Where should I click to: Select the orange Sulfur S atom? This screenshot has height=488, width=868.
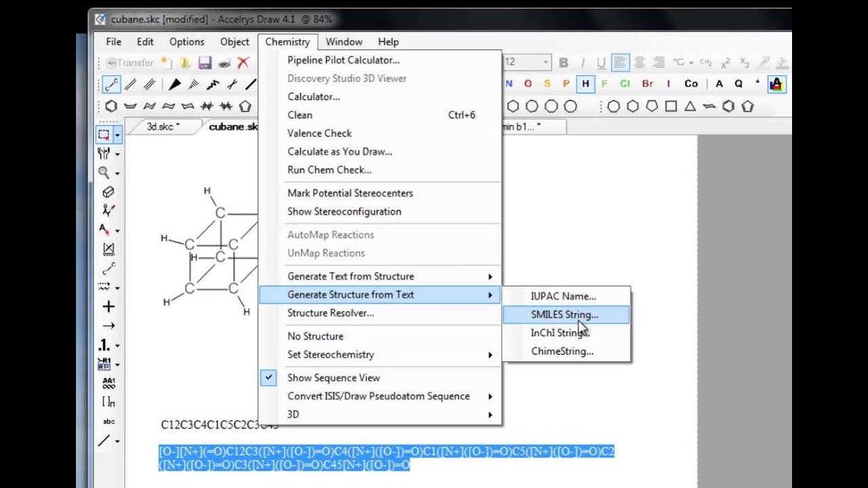pyautogui.click(x=547, y=84)
